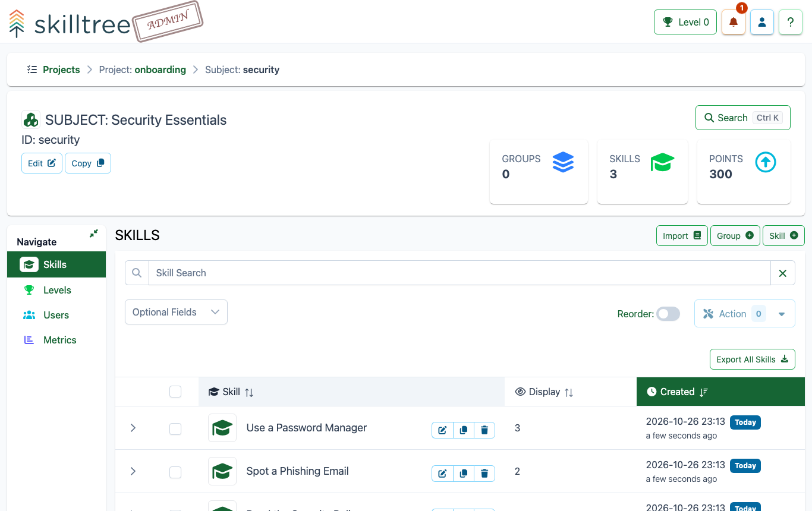This screenshot has width=812, height=511.
Task: Sort the table by the Skill column
Action: (351, 392)
